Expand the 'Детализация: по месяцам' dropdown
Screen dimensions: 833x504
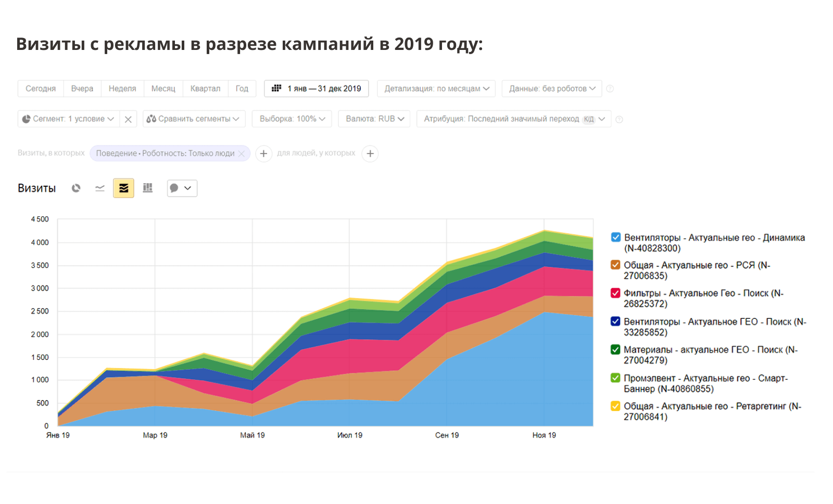(x=436, y=88)
